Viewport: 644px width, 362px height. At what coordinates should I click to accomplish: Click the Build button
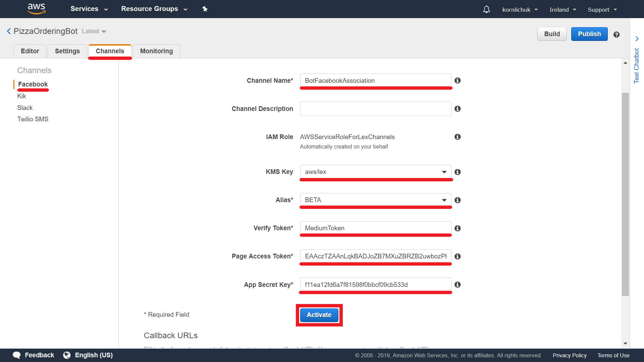[x=552, y=34]
